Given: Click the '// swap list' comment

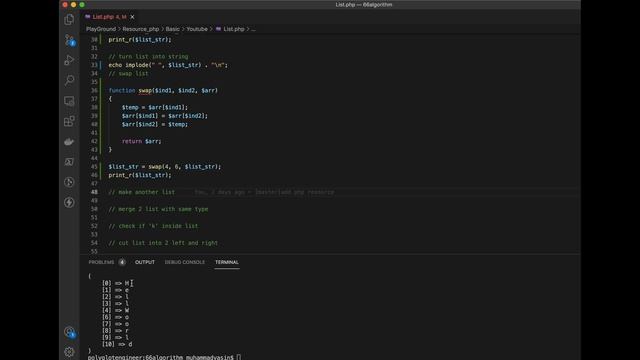Looking at the screenshot, I should 129,73.
